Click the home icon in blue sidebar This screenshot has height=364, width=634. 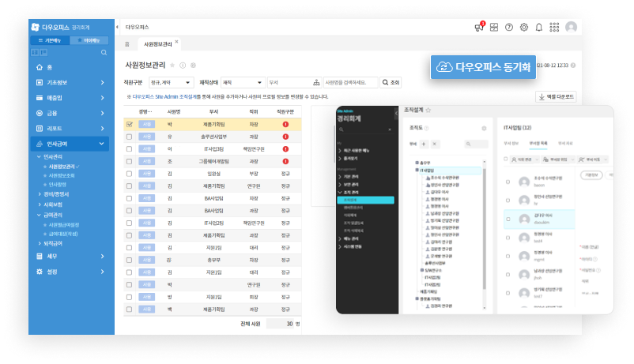[40, 67]
